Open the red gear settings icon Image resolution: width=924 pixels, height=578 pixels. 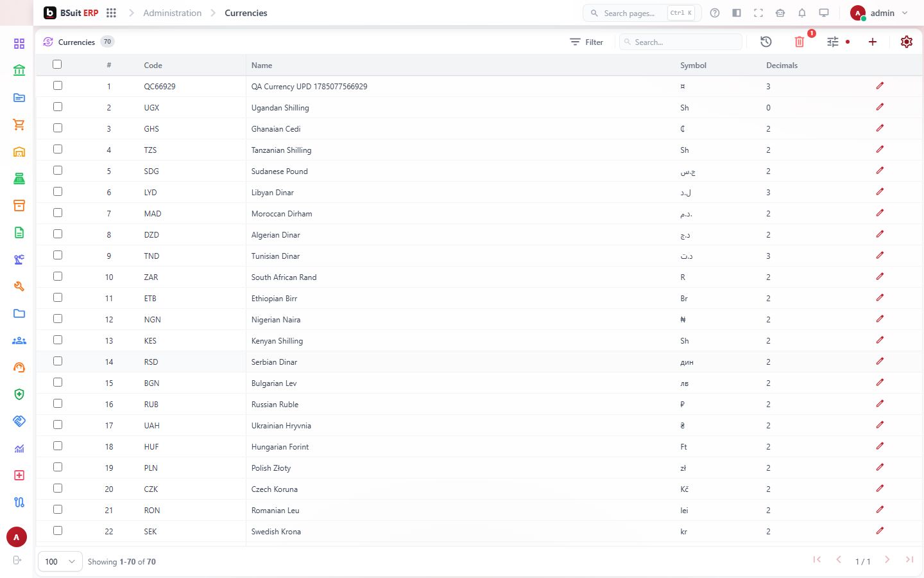pos(907,42)
